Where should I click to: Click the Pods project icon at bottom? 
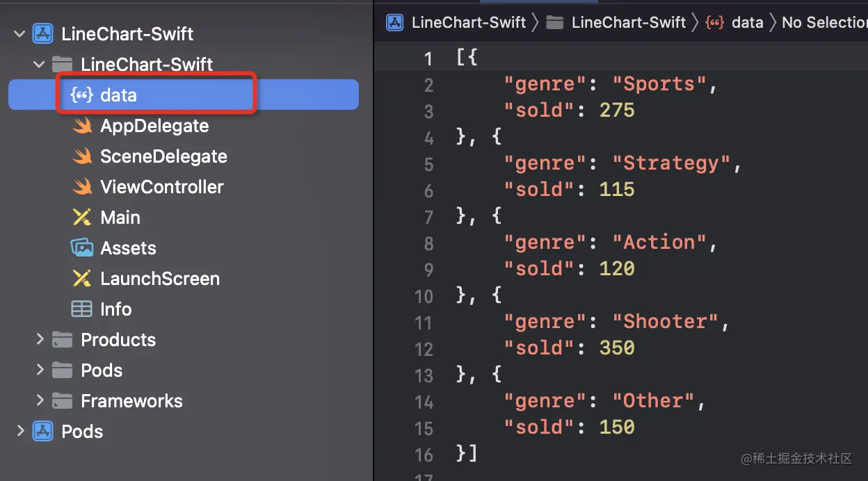point(43,432)
